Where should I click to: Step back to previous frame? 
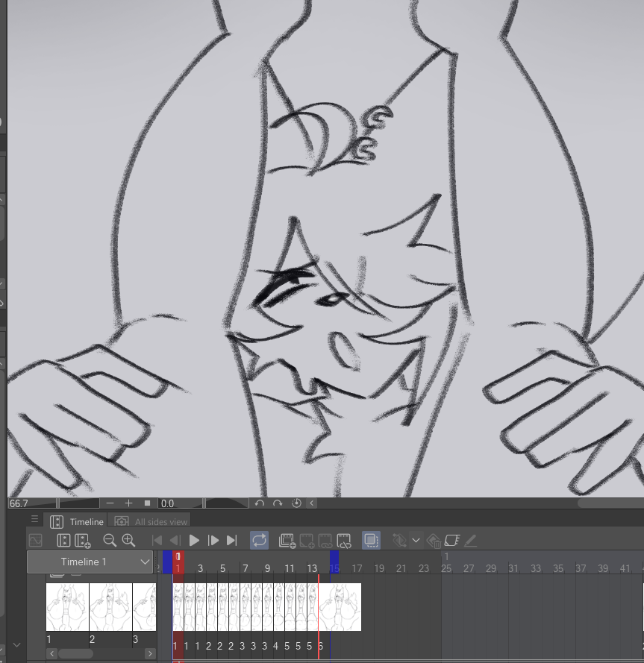[175, 541]
